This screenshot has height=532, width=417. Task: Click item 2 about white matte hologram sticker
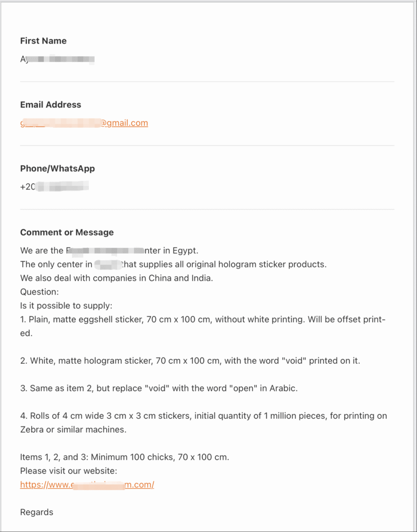190,361
